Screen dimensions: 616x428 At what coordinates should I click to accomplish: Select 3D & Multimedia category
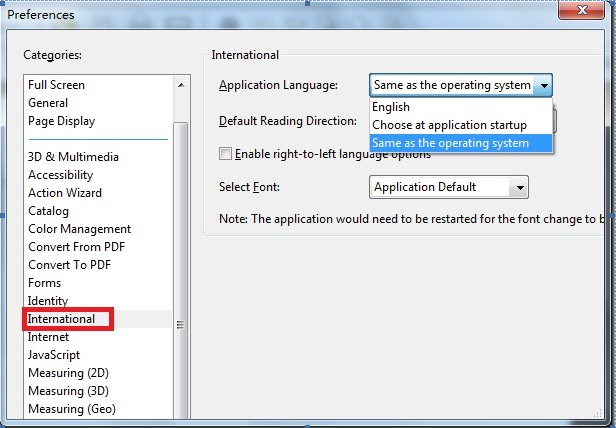point(73,157)
